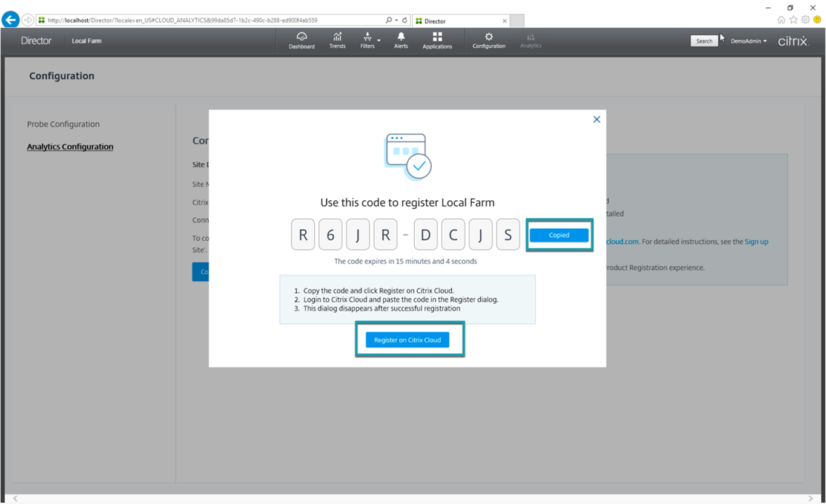Click the code expiry countdown text
Screen dimensions: 826x504
point(406,261)
